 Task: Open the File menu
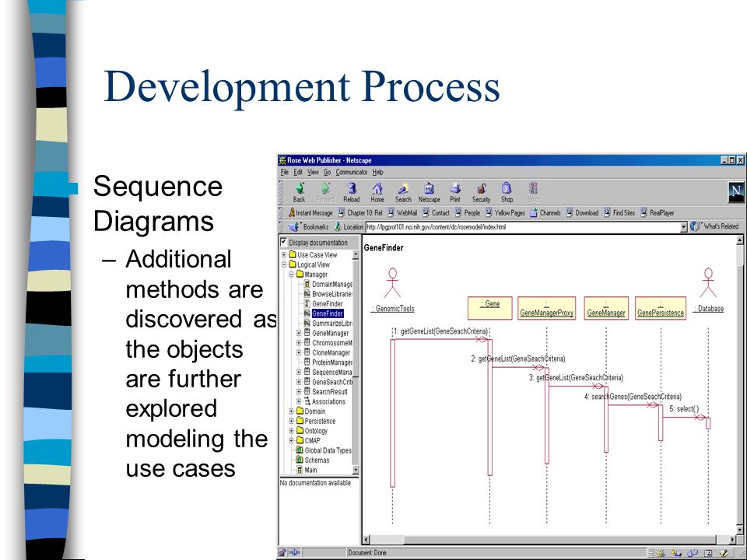pos(285,172)
